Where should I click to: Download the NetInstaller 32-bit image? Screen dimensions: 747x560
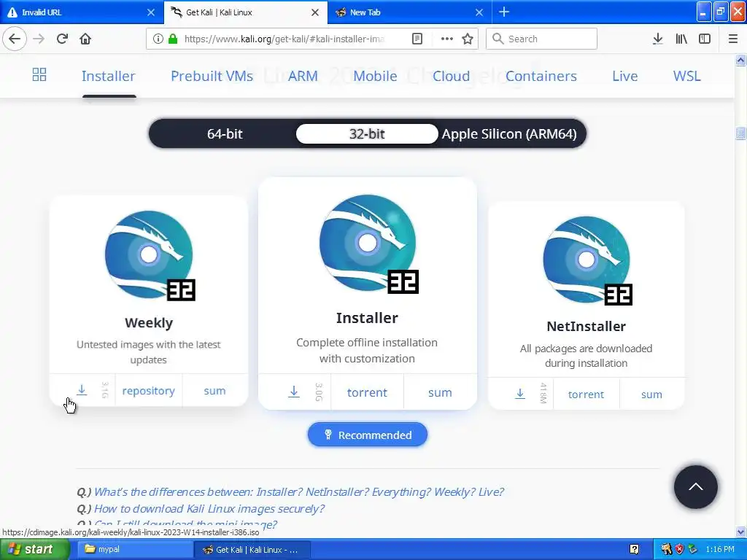click(520, 394)
